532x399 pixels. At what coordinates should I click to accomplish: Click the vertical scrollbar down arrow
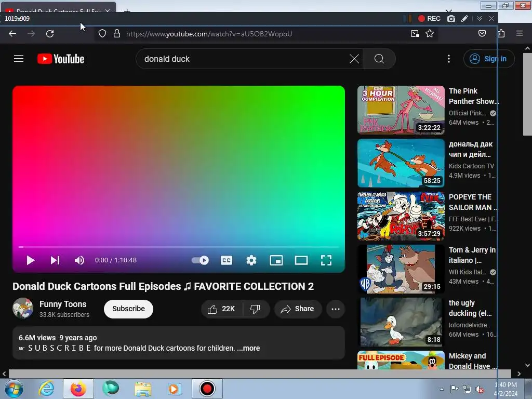[x=528, y=365]
